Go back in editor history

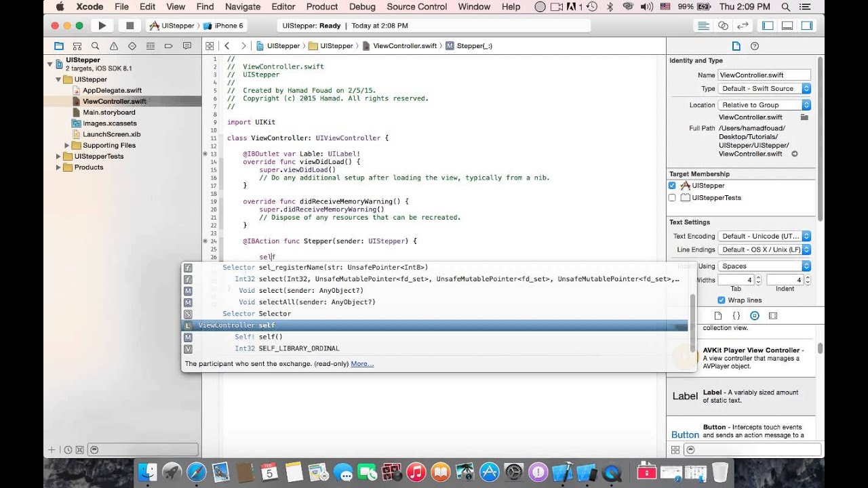click(x=227, y=46)
